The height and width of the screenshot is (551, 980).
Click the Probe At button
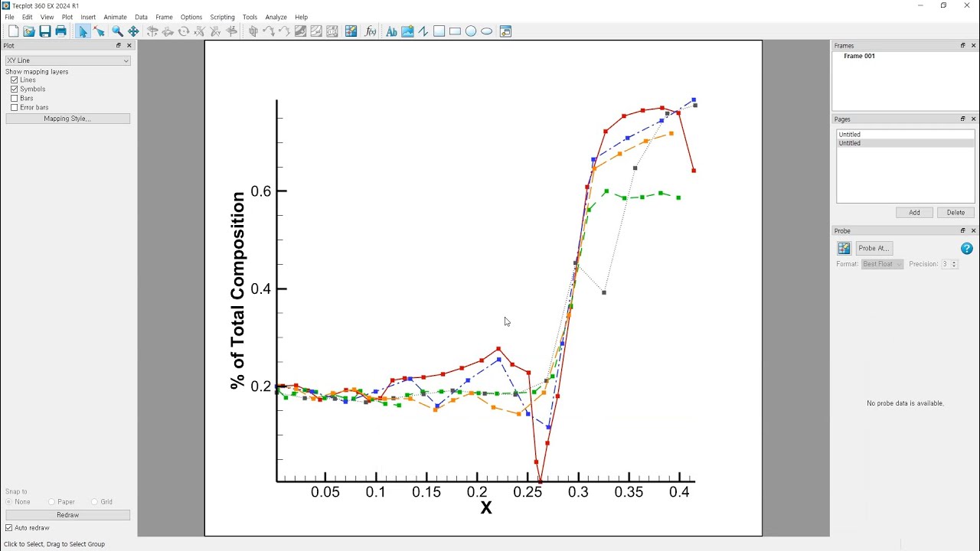tap(874, 248)
